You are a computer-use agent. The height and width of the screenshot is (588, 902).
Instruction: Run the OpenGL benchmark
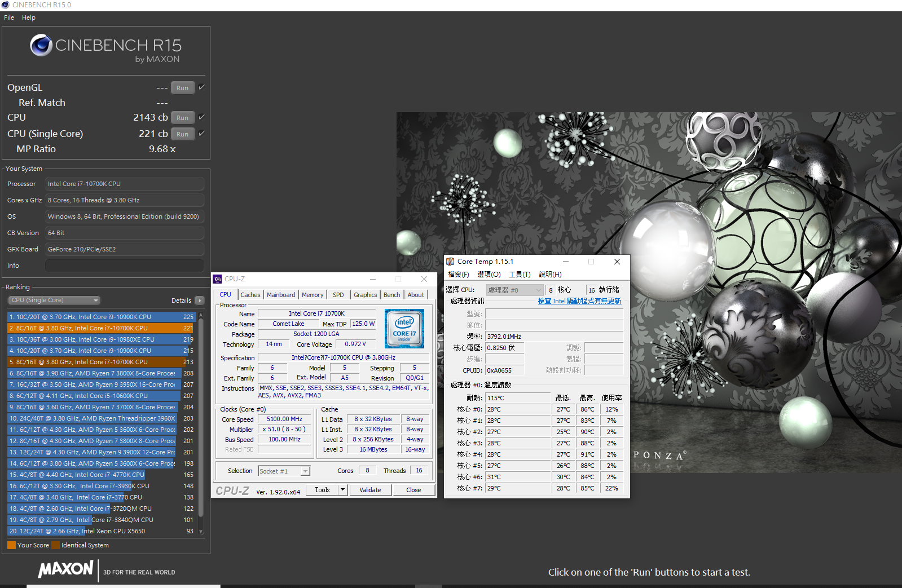[x=183, y=88]
